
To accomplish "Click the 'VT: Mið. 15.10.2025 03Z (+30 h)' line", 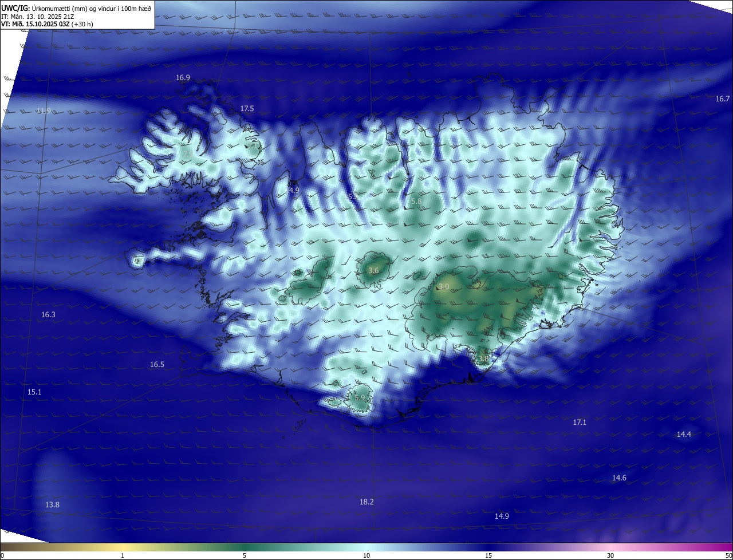I will (47, 24).
